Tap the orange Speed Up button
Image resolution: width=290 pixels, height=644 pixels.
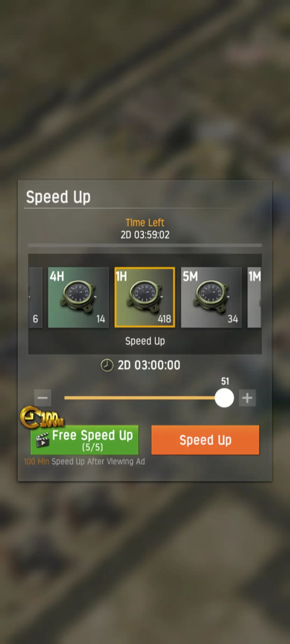[x=205, y=440]
